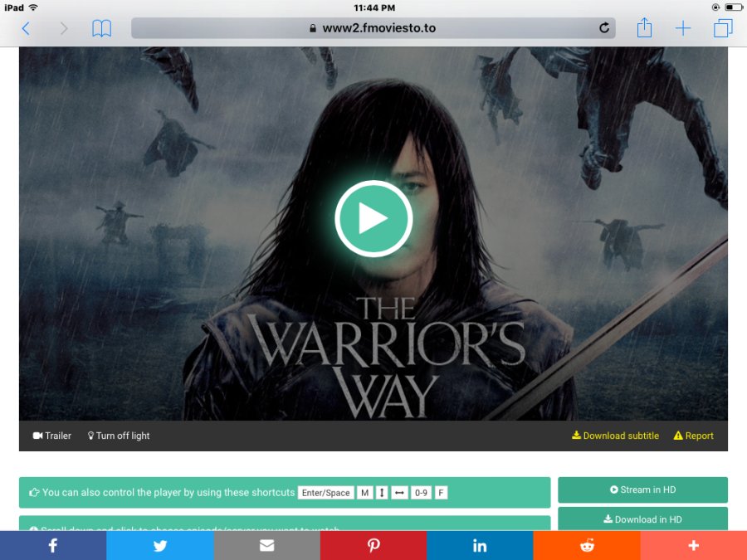
Task: Toggle Turn off light mode
Action: [x=119, y=436]
